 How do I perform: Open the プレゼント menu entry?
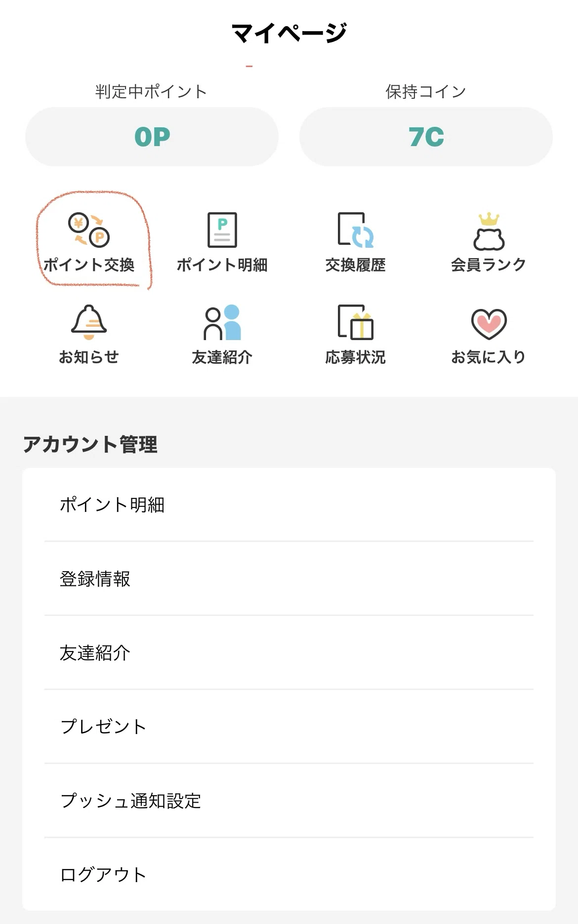[x=289, y=727]
